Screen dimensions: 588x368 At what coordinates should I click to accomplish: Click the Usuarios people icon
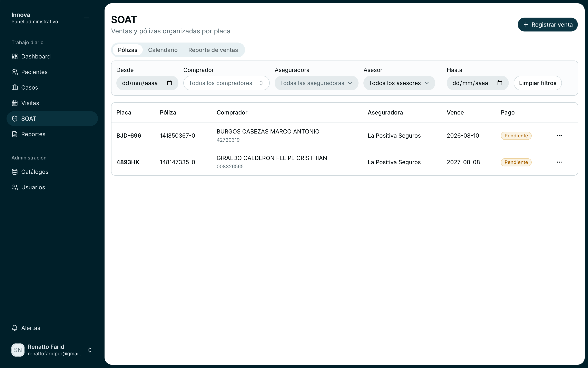pyautogui.click(x=14, y=187)
